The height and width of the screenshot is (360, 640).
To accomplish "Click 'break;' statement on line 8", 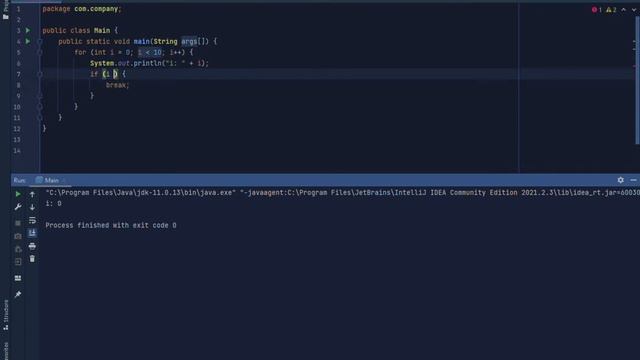I will (x=118, y=85).
